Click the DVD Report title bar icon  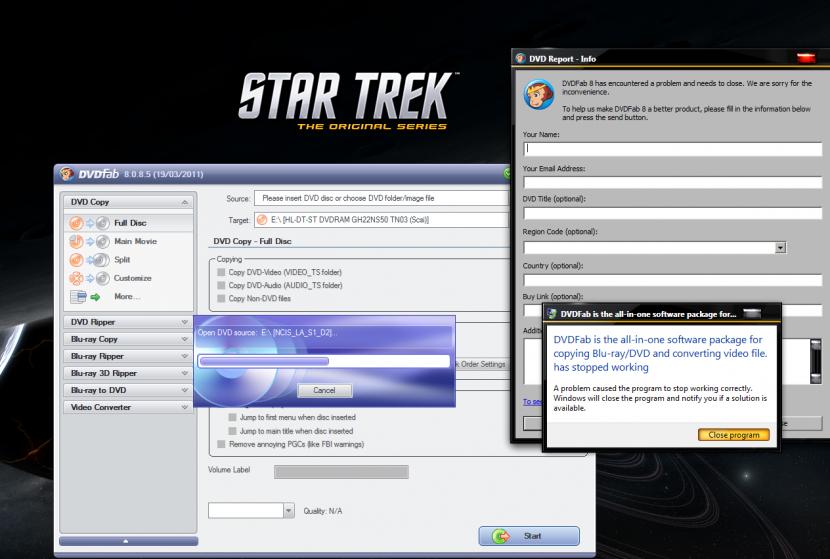520,59
